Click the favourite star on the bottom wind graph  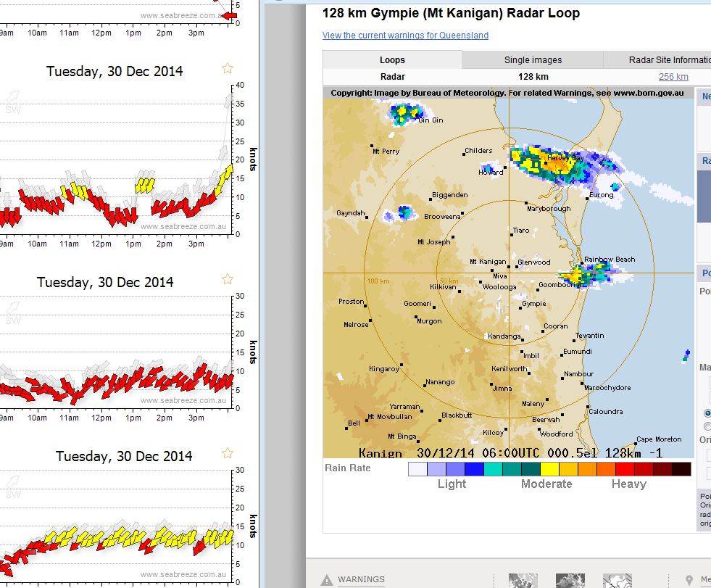click(x=228, y=453)
